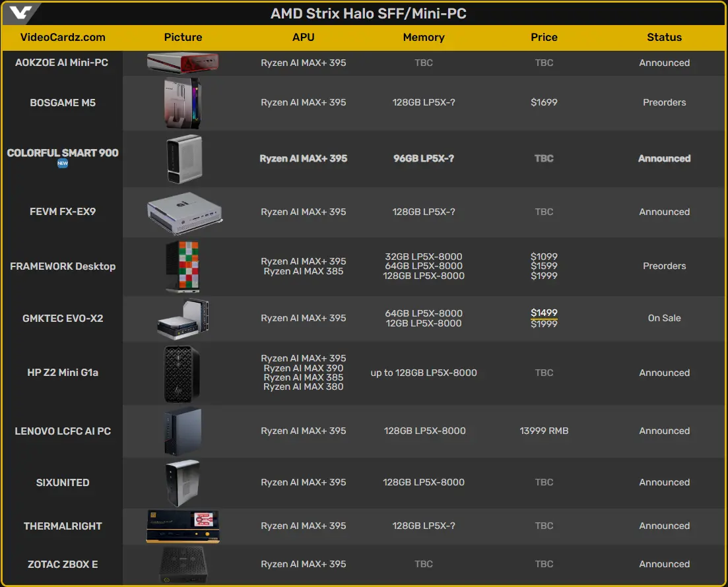Image resolution: width=728 pixels, height=587 pixels.
Task: Click the Preorders status for BOSGAME M5
Action: pos(665,102)
